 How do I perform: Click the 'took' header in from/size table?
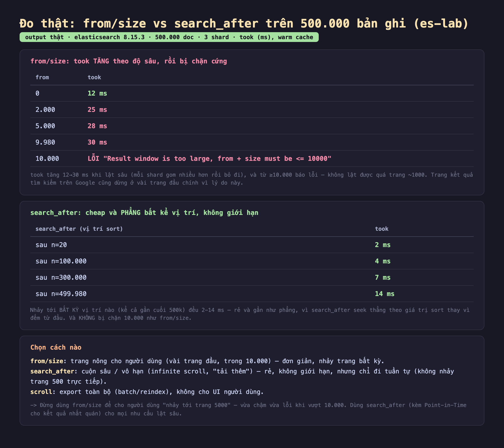point(94,77)
